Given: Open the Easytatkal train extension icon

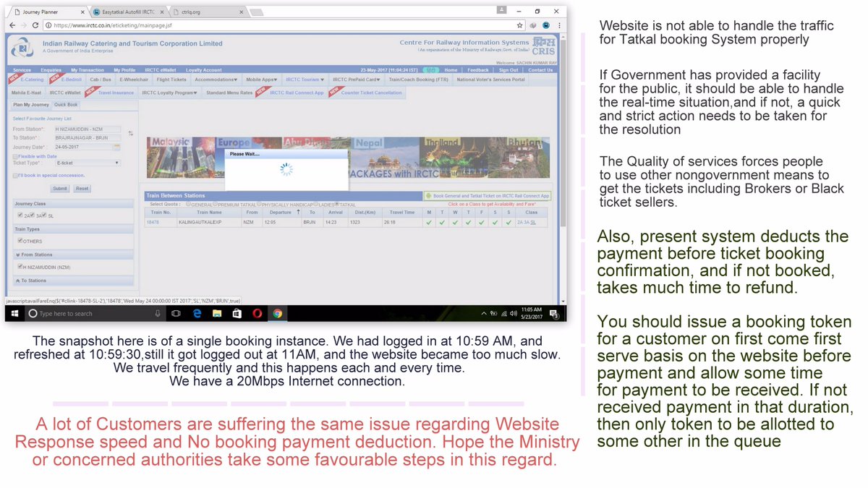Looking at the screenshot, I should point(546,25).
